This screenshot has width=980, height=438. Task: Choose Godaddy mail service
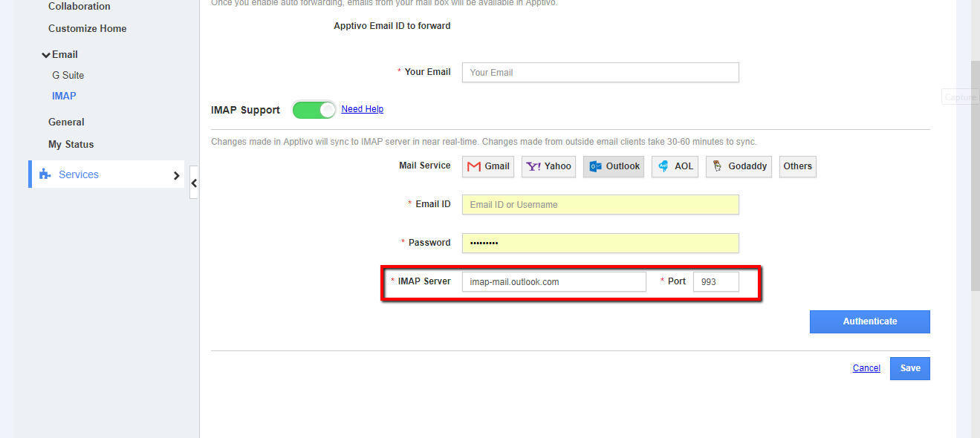click(x=739, y=166)
